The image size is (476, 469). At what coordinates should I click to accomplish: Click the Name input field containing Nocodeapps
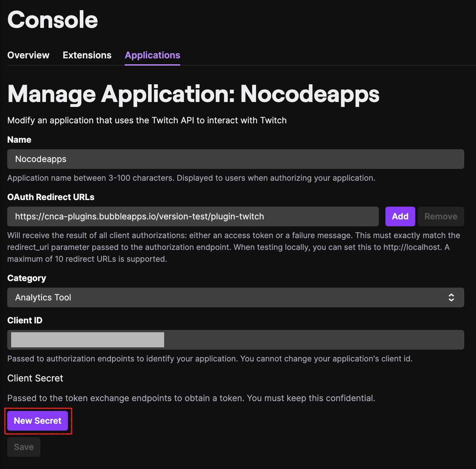pyautogui.click(x=235, y=159)
